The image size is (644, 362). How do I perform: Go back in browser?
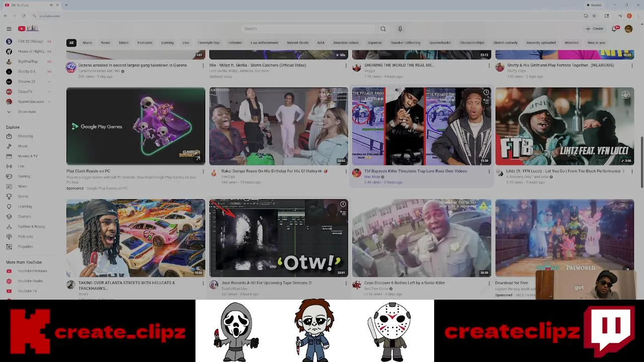click(6, 16)
